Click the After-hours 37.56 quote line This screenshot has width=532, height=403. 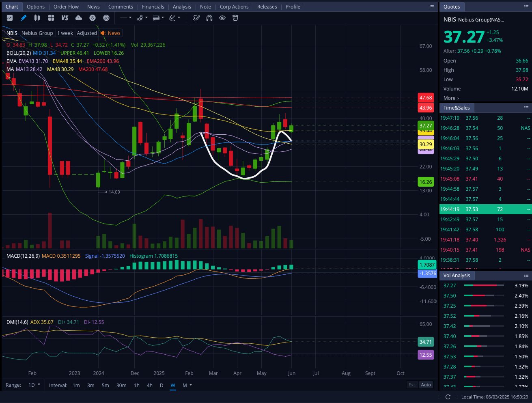pos(472,51)
